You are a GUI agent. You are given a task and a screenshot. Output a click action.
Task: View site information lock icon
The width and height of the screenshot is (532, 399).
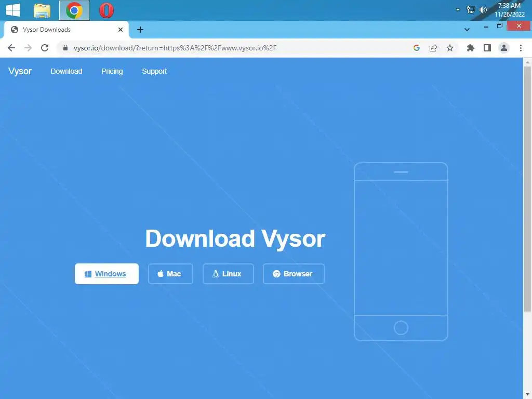tap(65, 48)
